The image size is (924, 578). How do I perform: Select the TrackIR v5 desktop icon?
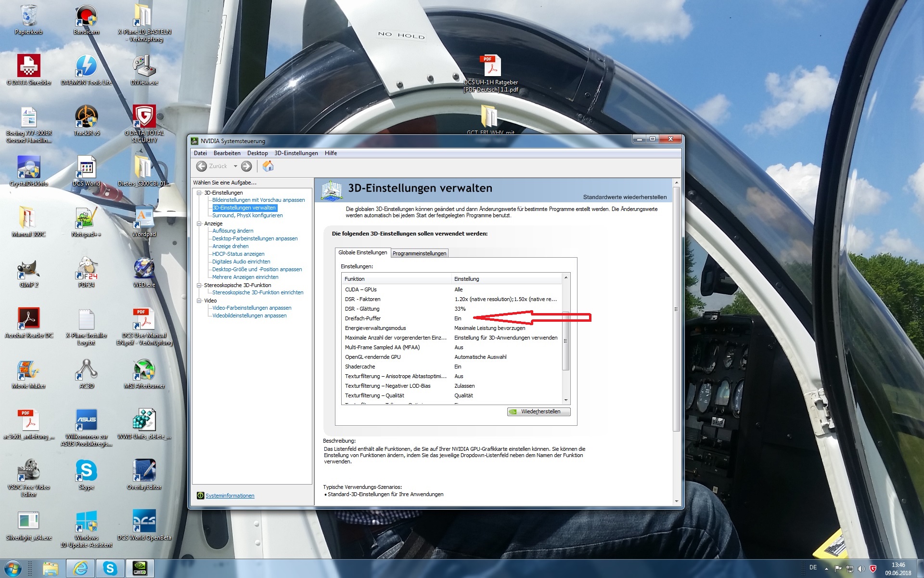tap(87, 120)
